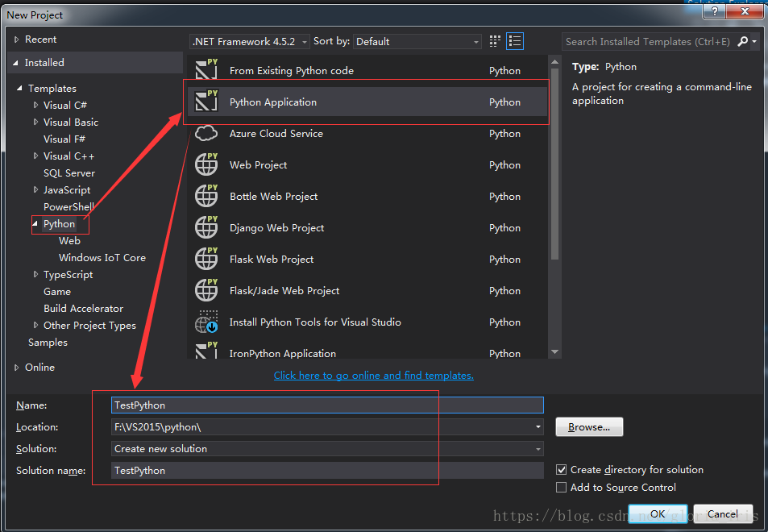Toggle Create directory for solution checkbox
This screenshot has width=768, height=532.
click(562, 469)
